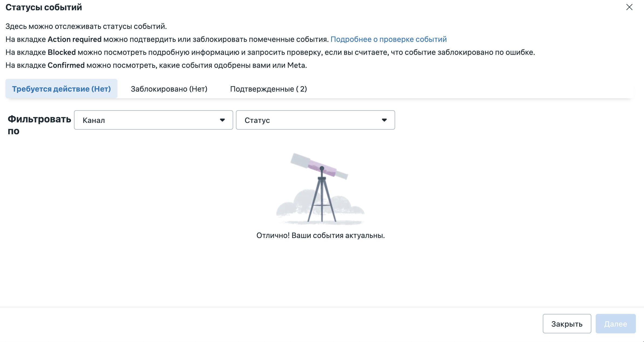Viewport: 644px width, 342px height.
Task: Open the Статус filter combo box
Action: point(315,120)
